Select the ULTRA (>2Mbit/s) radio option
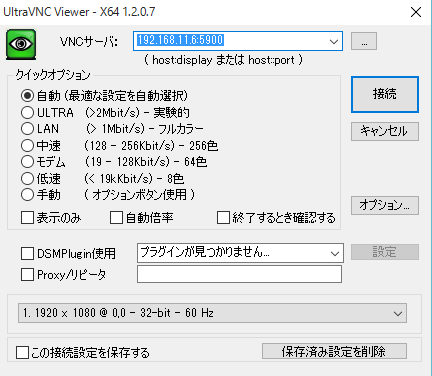 tap(27, 112)
